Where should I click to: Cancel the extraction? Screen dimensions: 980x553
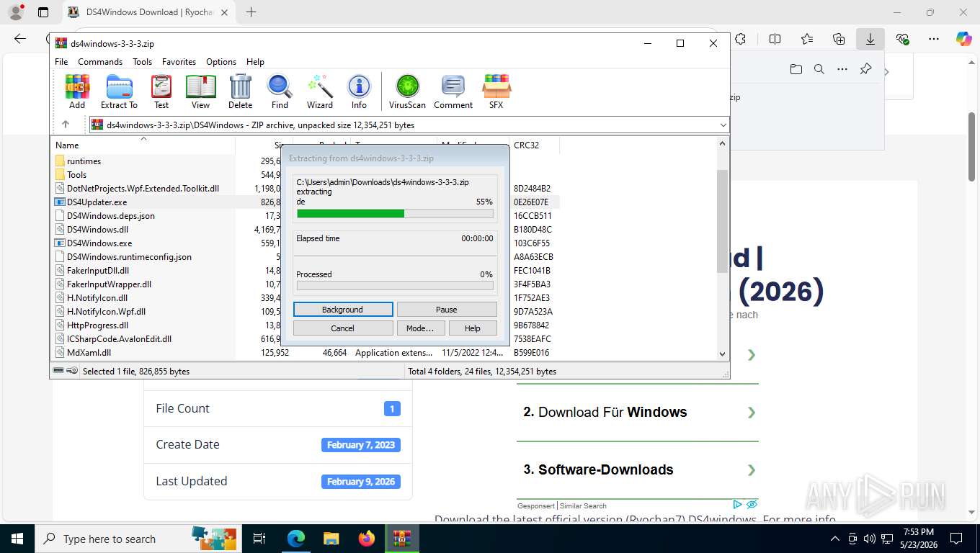(x=343, y=328)
